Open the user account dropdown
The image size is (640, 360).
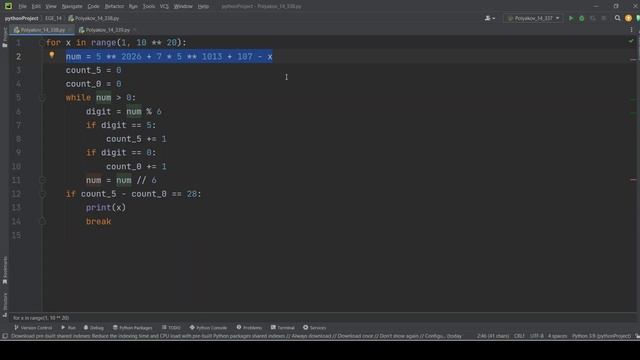pos(489,18)
